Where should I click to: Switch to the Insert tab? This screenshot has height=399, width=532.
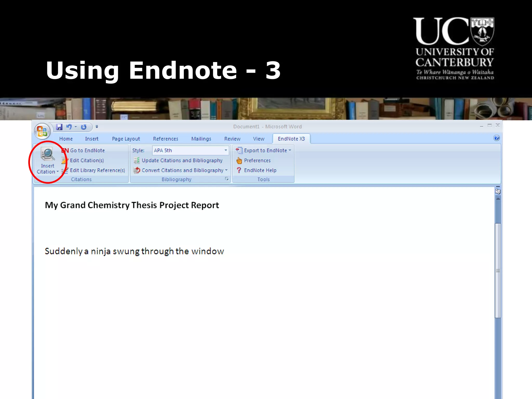(x=92, y=139)
